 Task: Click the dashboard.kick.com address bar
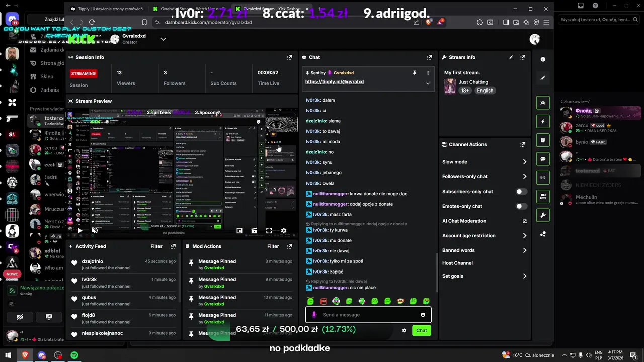pos(208,22)
